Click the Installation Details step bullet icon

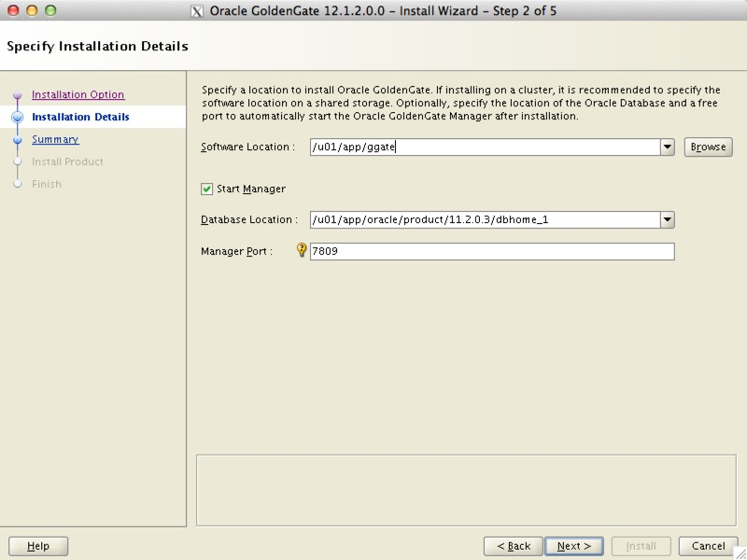[x=18, y=118]
